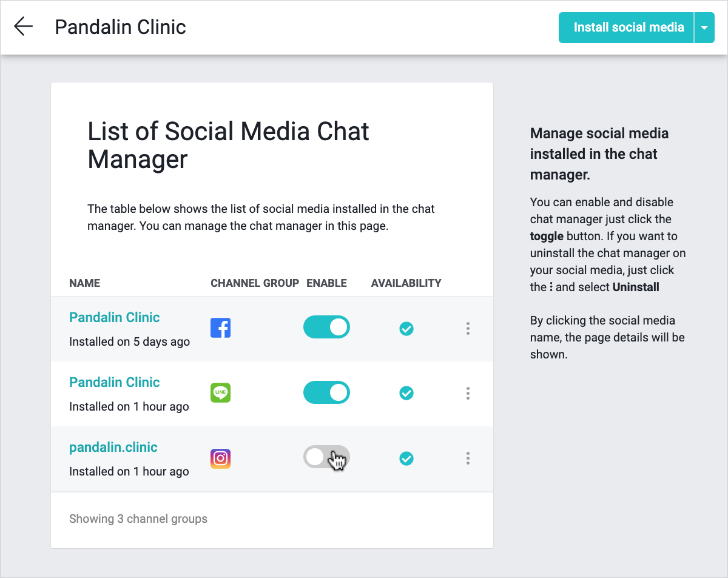Enable the pandalin.clinic Instagram toggle

coord(326,457)
